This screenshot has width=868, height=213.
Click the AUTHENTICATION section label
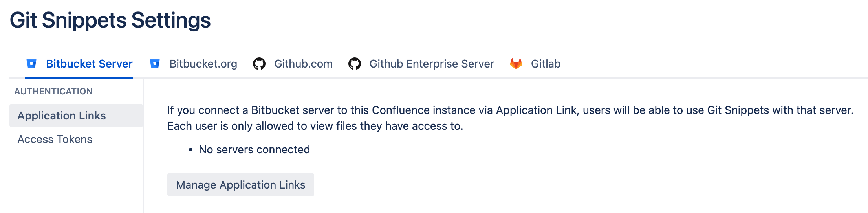[53, 91]
